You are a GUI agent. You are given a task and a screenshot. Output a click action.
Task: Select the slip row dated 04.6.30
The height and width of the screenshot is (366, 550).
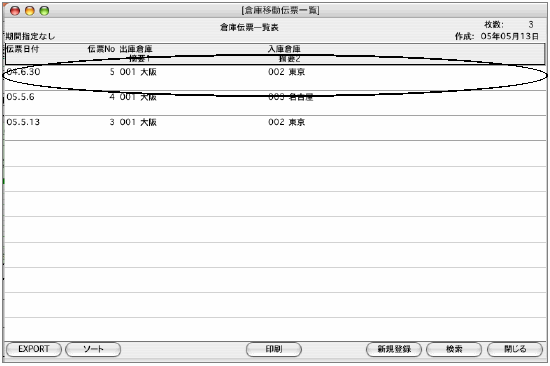tap(275, 77)
